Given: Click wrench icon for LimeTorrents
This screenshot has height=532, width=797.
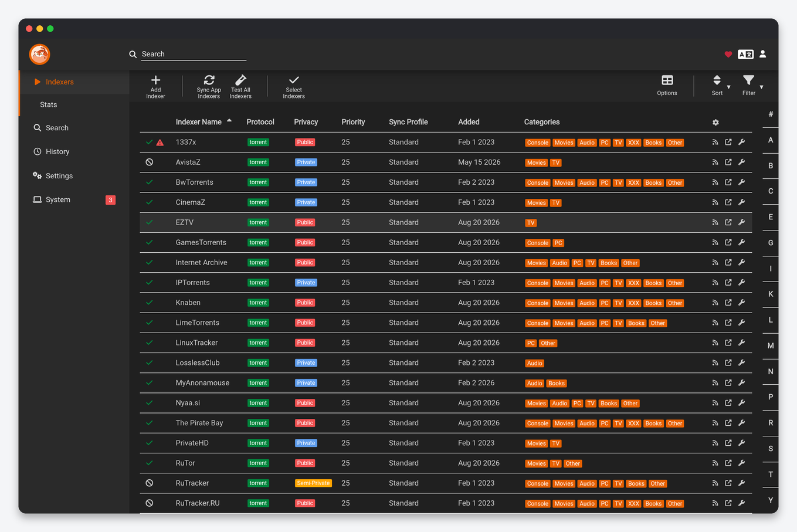Looking at the screenshot, I should pos(742,323).
